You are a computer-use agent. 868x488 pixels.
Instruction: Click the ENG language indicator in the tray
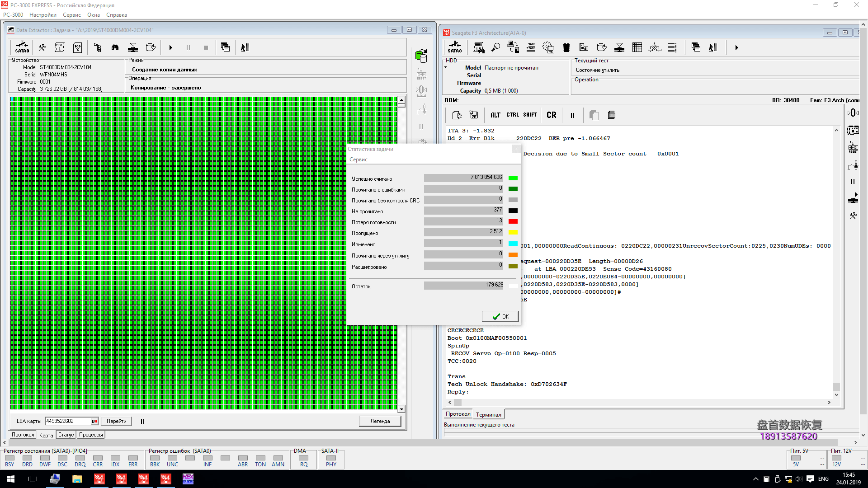point(823,479)
